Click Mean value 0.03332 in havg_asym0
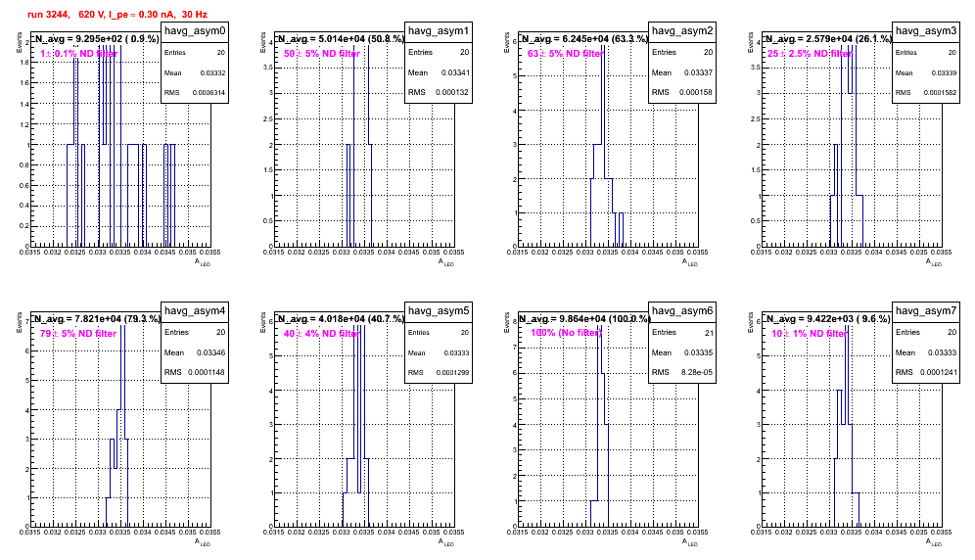The height and width of the screenshot is (560, 975). (212, 73)
